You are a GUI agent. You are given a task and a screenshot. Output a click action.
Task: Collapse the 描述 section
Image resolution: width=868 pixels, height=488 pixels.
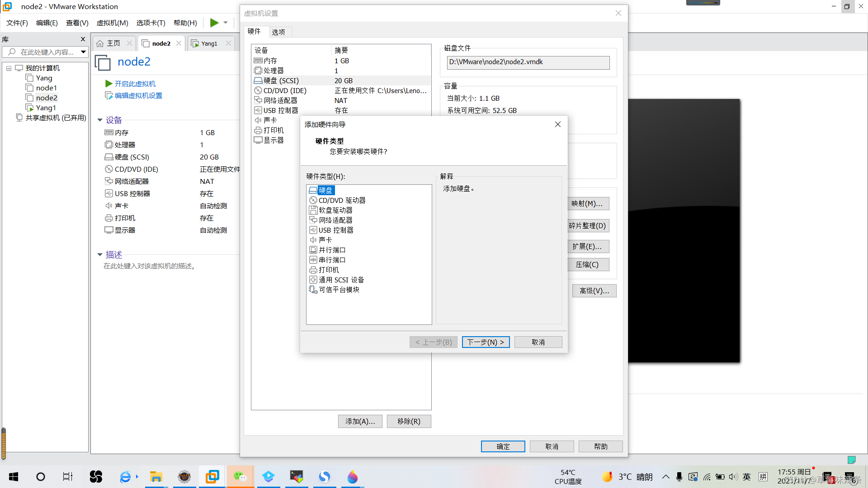100,255
